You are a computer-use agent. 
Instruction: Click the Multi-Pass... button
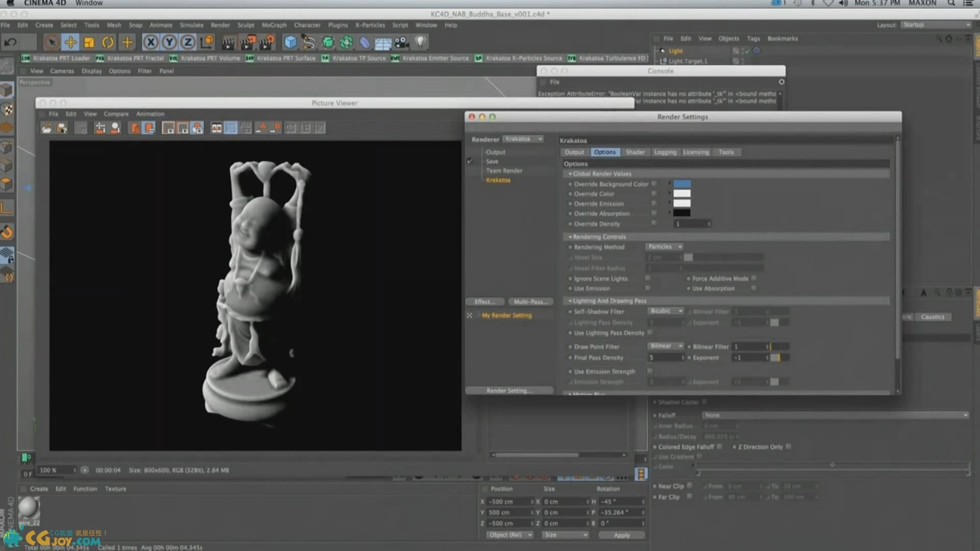tap(531, 302)
